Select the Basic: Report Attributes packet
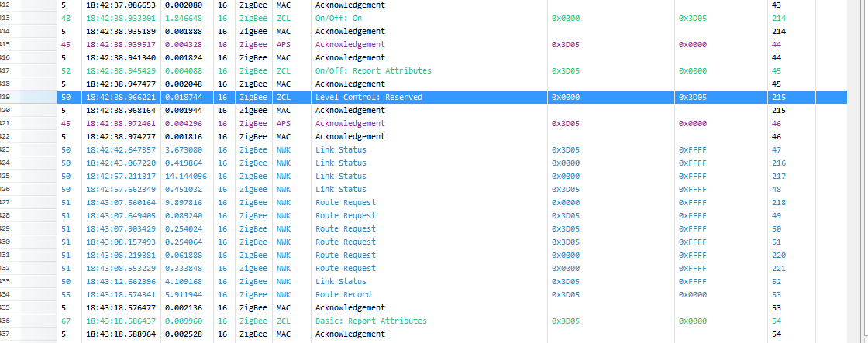Viewport: 868px width, 343px height. 370,321
